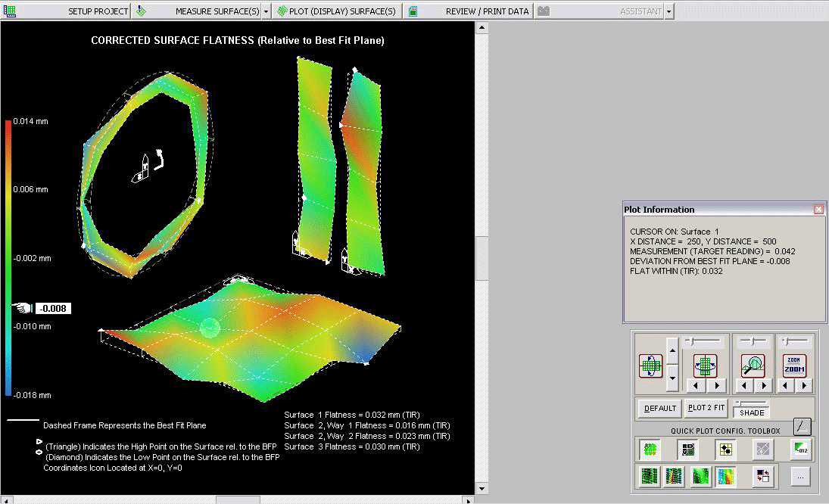Viewport: 829px width, 504px height.
Task: Click the PLOT 2 FIT button
Action: click(x=706, y=408)
